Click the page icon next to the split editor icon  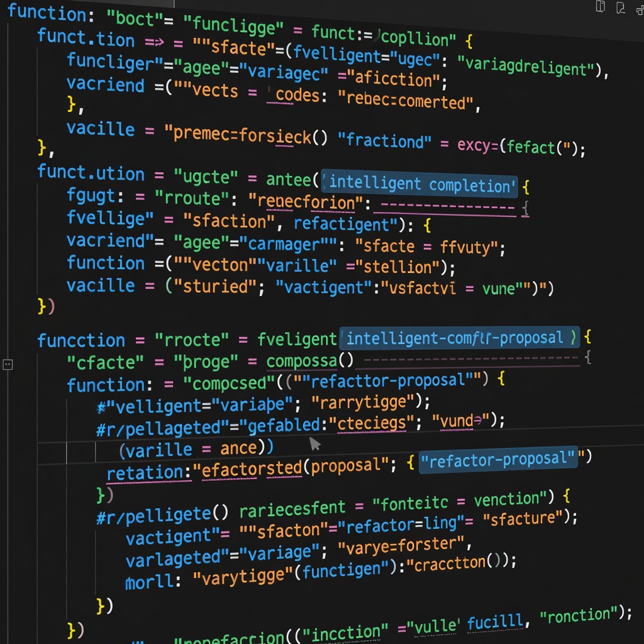pos(620,8)
